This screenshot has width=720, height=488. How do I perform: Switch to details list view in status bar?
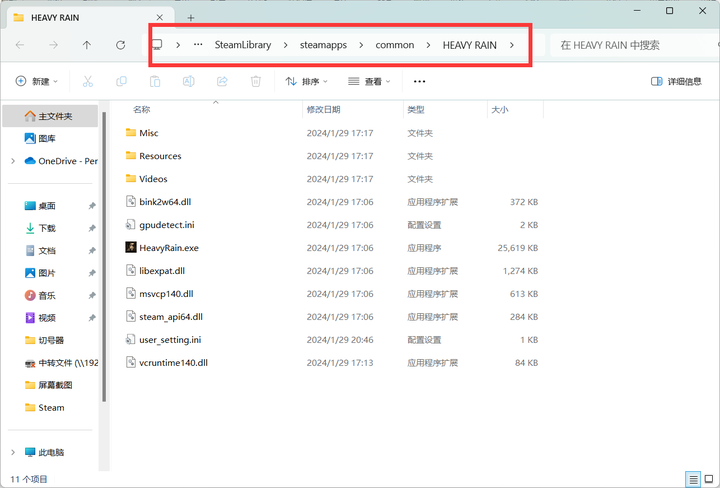(693, 480)
